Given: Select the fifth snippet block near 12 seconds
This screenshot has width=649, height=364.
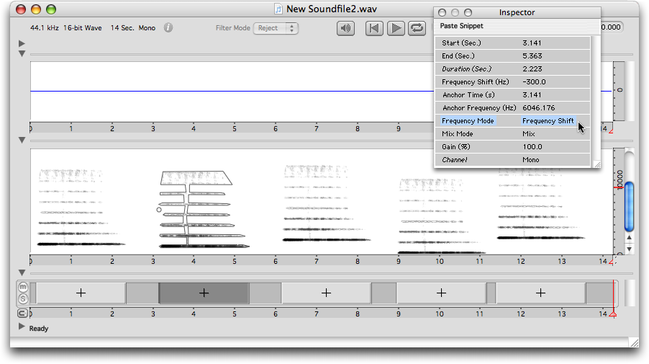Looking at the screenshot, I should point(541,293).
